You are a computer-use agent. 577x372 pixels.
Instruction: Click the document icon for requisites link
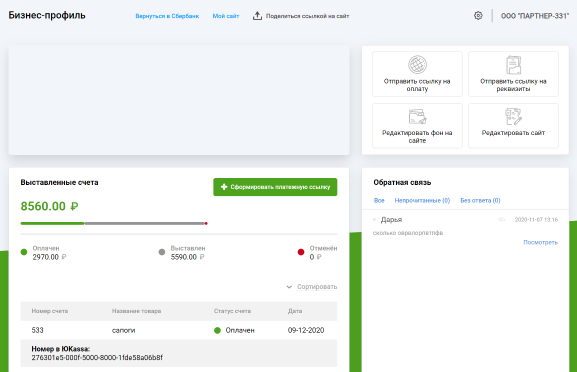(513, 65)
